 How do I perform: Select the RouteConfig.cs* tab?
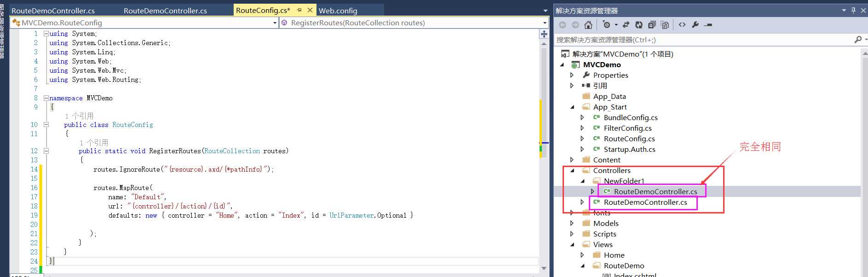tap(263, 10)
